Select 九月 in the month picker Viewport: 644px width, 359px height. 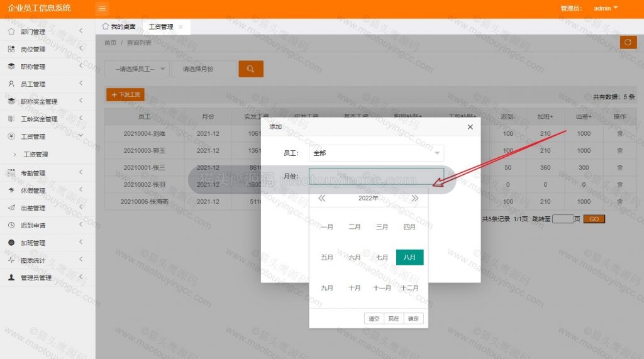[x=327, y=288]
